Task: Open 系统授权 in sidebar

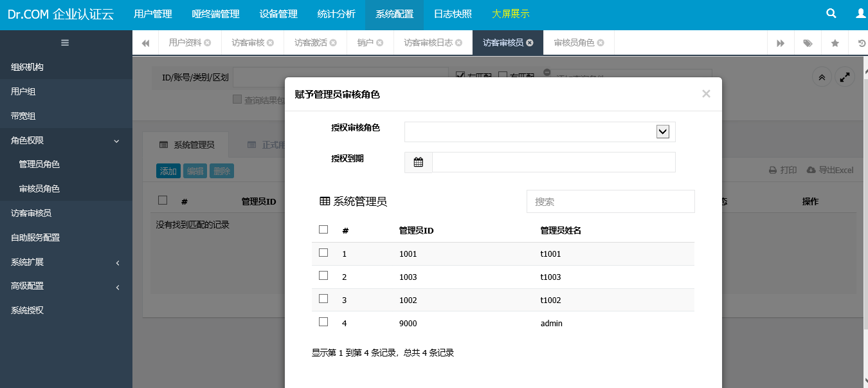Action: (66, 310)
